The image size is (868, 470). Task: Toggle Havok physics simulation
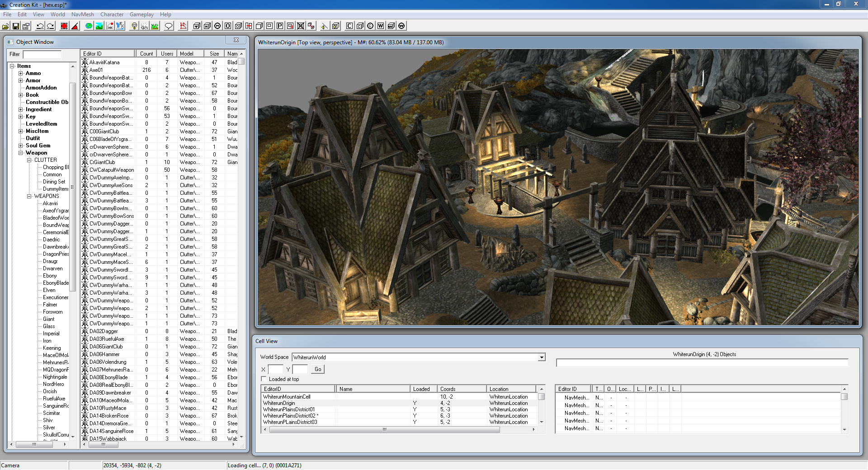[x=109, y=26]
